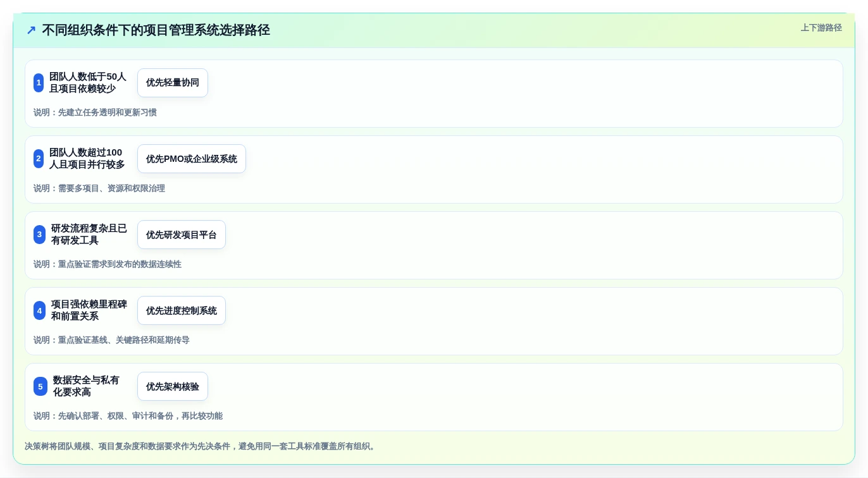
Task: Click the note 说明：需要多项目、资源和权限治理
Action: tap(99, 188)
